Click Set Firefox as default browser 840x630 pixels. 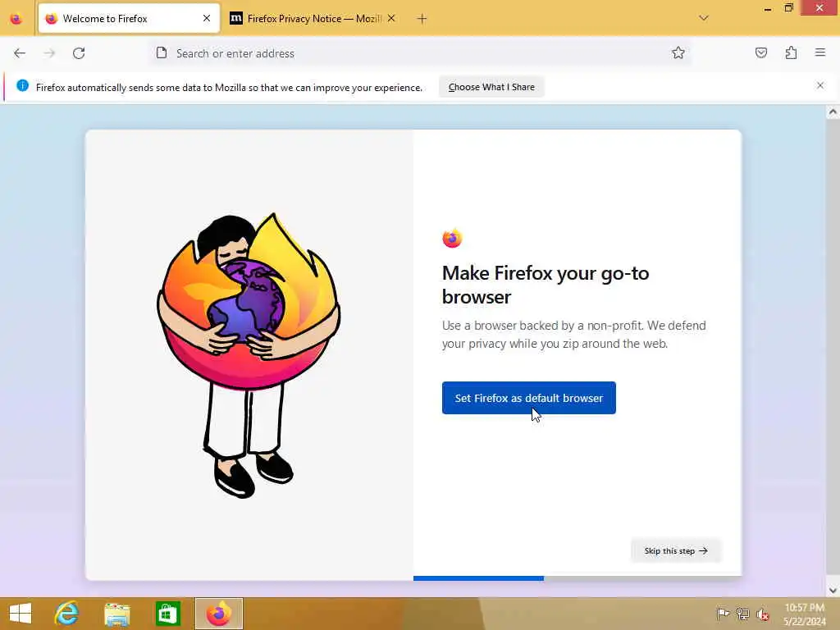click(529, 398)
